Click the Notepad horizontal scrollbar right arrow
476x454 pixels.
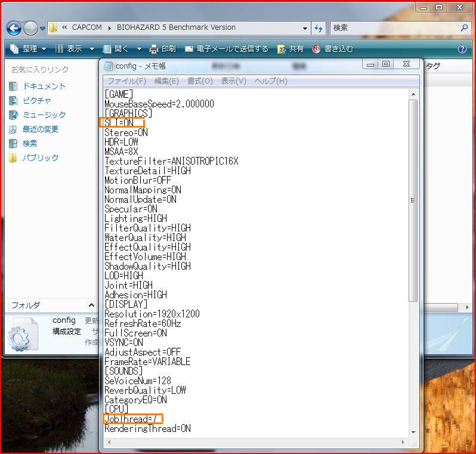tap(403, 443)
